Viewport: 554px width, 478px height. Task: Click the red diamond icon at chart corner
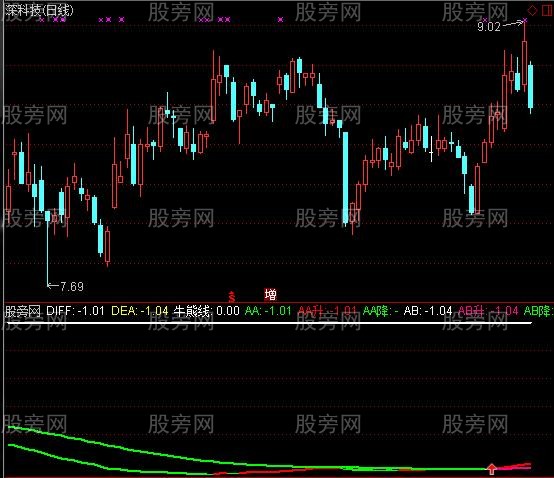pos(532,11)
